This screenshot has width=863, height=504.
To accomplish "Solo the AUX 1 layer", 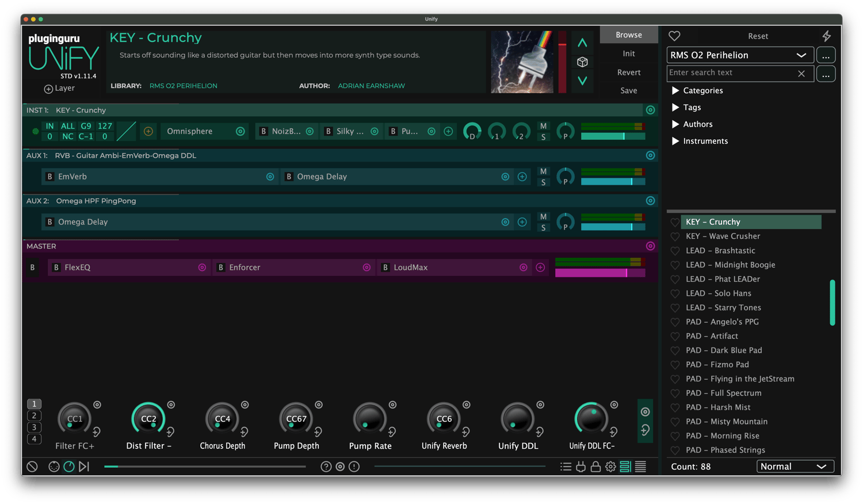I will pyautogui.click(x=543, y=182).
